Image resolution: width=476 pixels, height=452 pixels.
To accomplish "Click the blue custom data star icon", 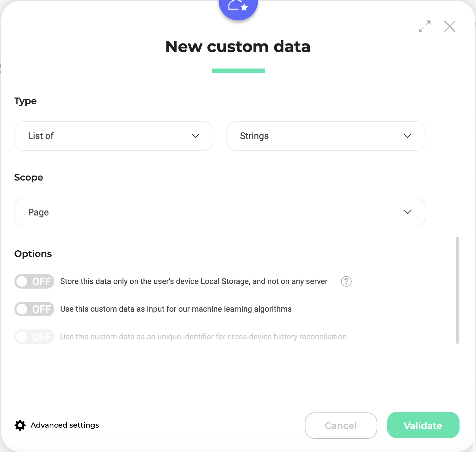I will tap(238, 7).
